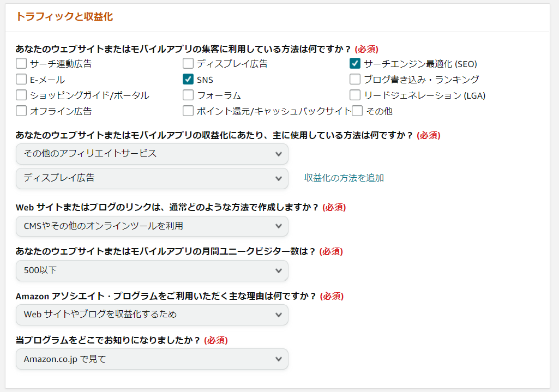The image size is (559, 392).
Task: Uncheck the SNS checkbox
Action: 188,80
